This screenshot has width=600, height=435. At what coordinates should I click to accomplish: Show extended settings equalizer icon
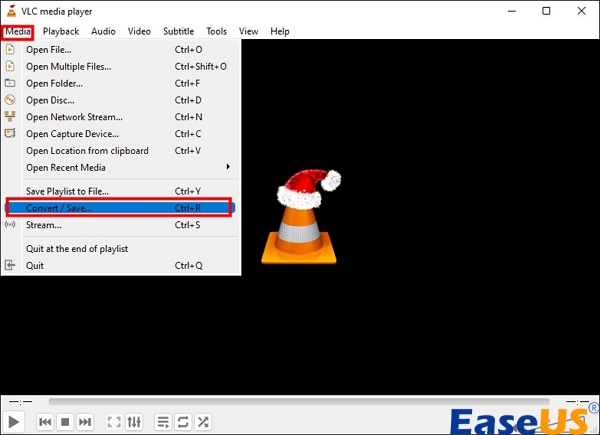134,422
